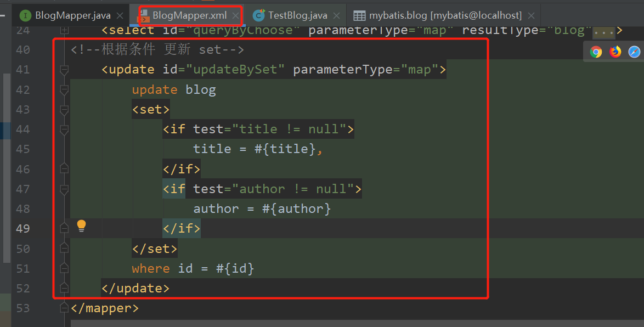This screenshot has width=644, height=327.
Task: Open the TestBlog.java tab
Action: click(x=298, y=15)
